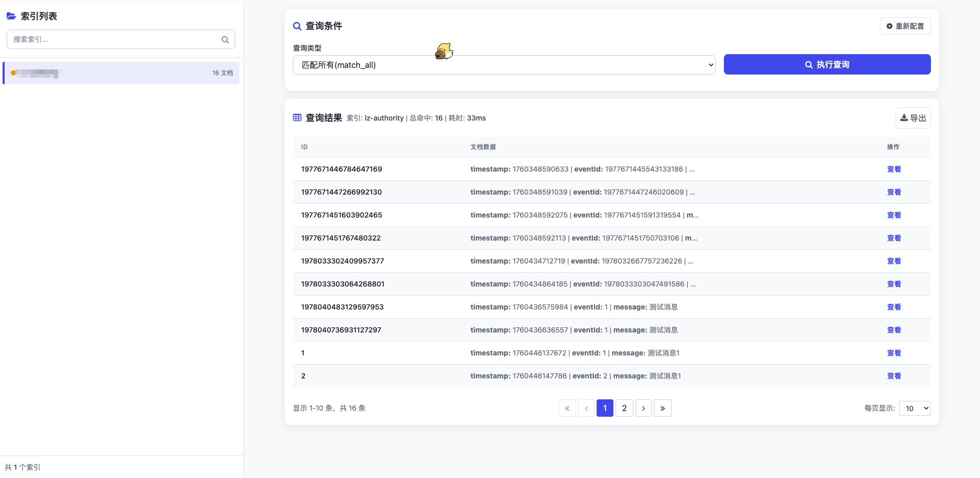This screenshot has height=478, width=980.
Task: Go to the next page using the right chevron
Action: point(643,408)
